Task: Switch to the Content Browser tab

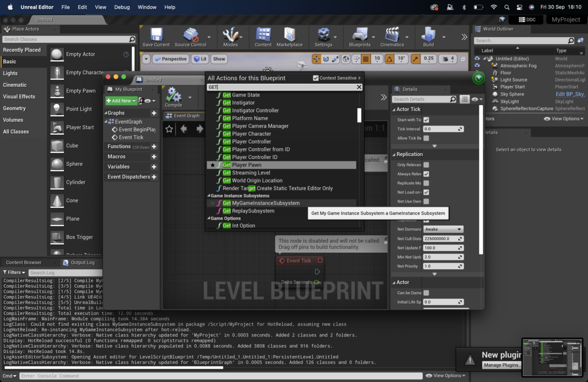Action: point(24,262)
